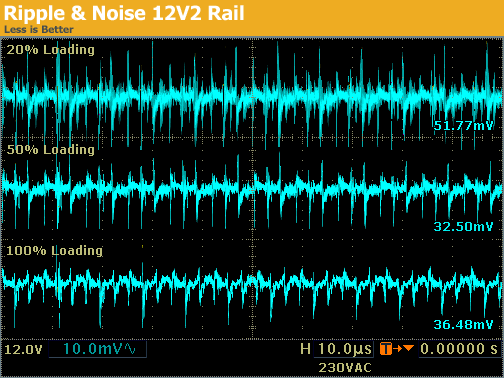The height and width of the screenshot is (378, 504).
Task: Click the 12.0V rail label
Action: 23,350
